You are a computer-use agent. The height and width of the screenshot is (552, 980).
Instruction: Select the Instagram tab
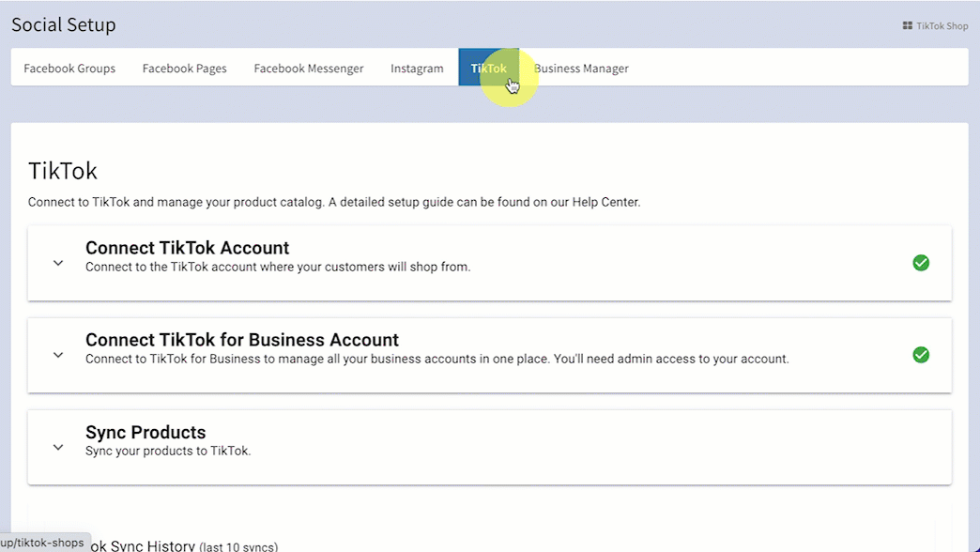pos(417,69)
